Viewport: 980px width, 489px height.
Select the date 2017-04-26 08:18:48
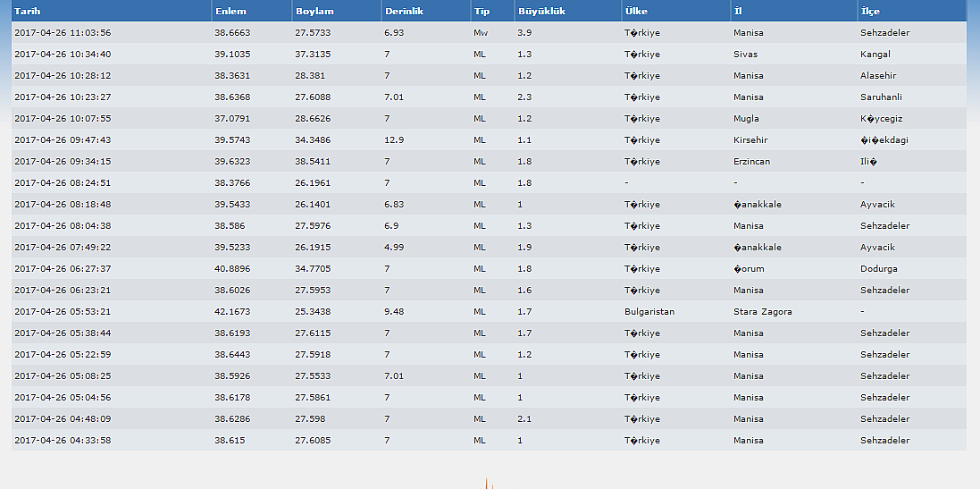(63, 204)
